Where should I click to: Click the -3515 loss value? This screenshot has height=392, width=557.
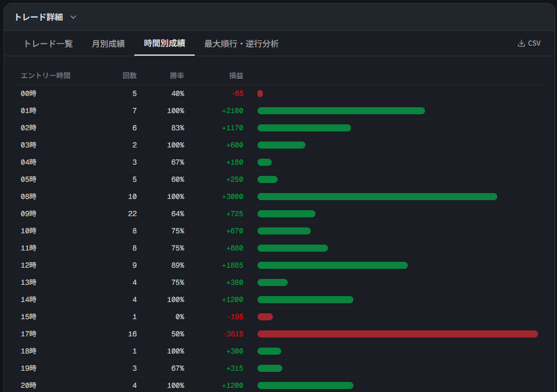pyautogui.click(x=233, y=334)
